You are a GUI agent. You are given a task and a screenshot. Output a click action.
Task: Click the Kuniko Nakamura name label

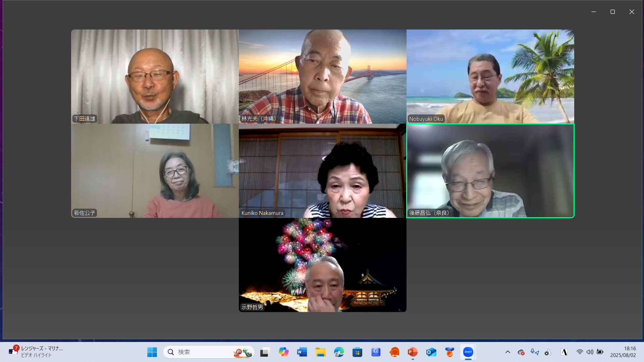click(262, 213)
